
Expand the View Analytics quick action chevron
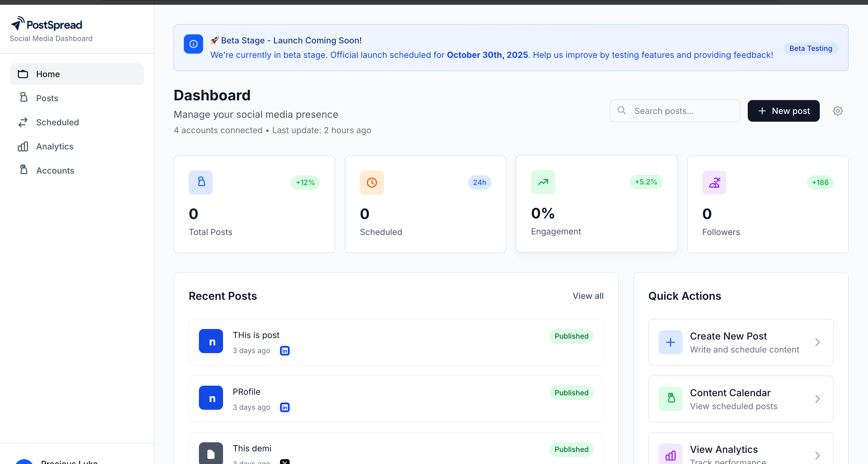click(x=818, y=455)
